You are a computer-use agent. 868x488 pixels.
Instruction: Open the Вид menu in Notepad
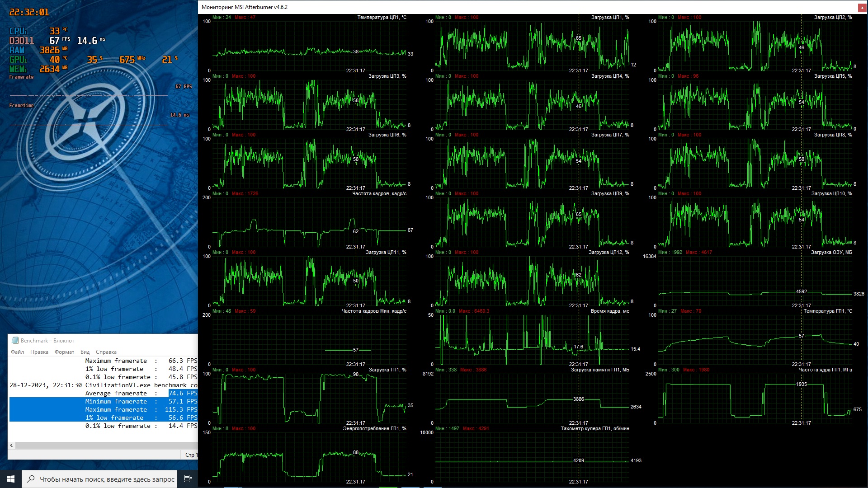85,352
